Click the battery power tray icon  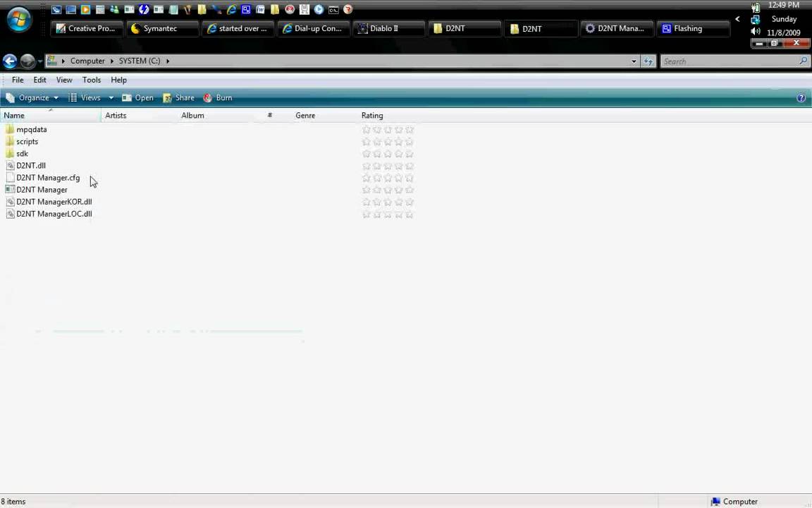(756, 7)
